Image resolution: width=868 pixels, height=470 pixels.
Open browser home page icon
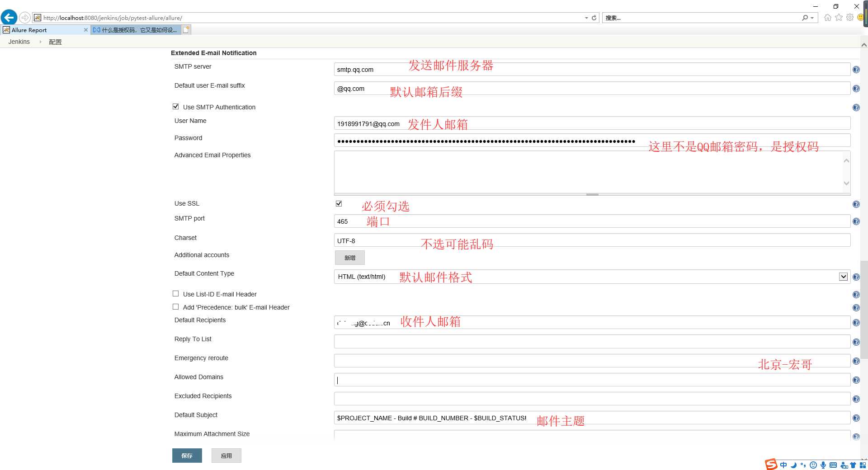827,18
